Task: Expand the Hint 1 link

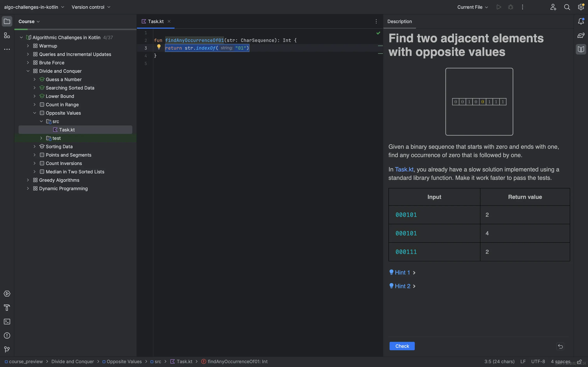Action: pos(402,273)
